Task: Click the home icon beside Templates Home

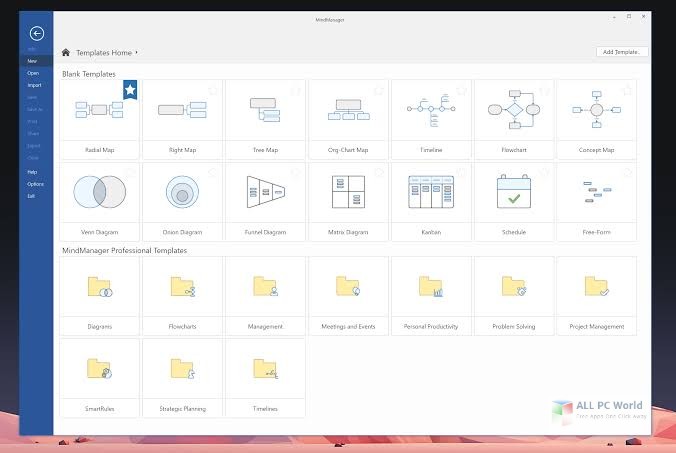Action: pos(66,52)
